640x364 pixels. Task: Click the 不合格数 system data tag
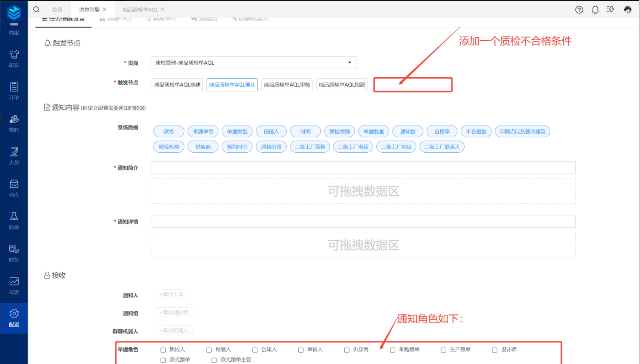[x=476, y=131]
